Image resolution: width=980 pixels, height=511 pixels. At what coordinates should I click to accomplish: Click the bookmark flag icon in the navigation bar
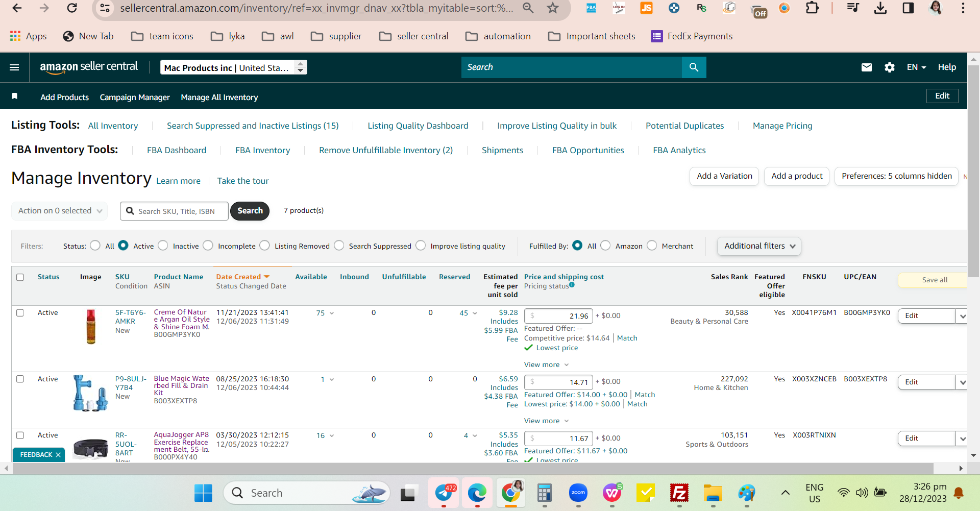pos(15,96)
